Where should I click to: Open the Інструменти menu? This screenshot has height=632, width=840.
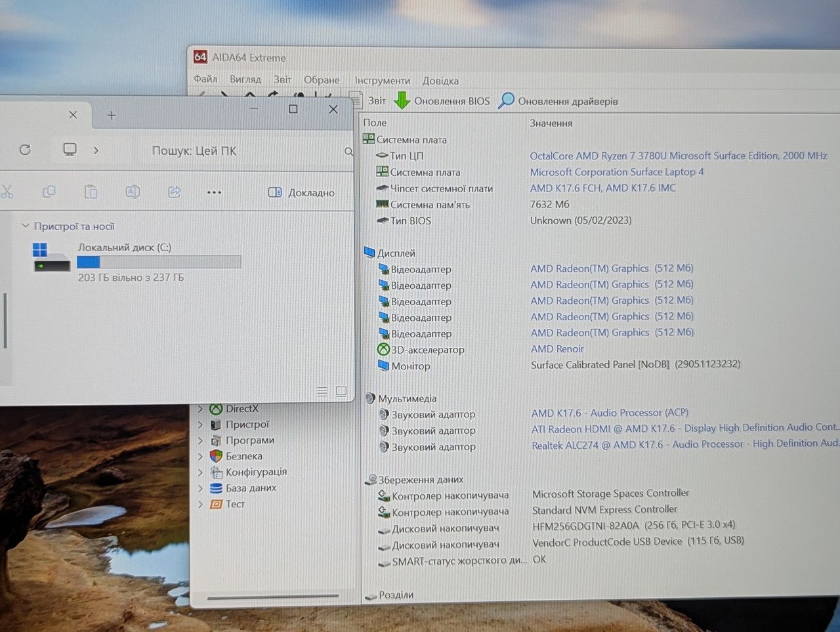pos(382,80)
